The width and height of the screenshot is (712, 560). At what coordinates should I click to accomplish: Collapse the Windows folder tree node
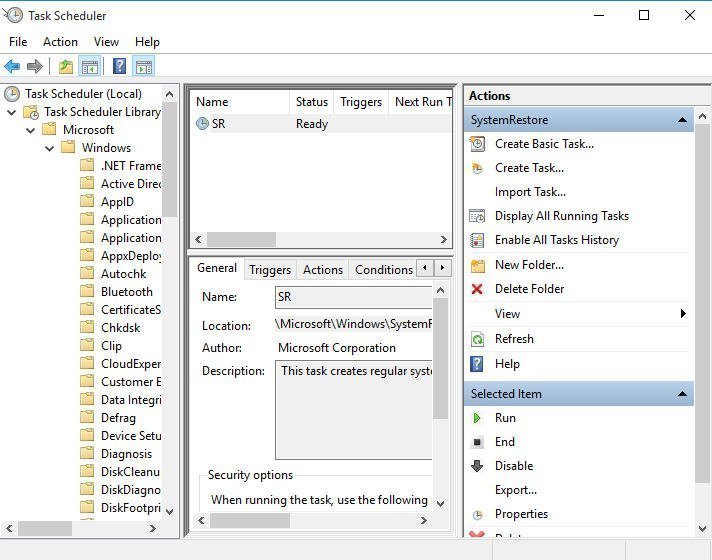point(49,148)
